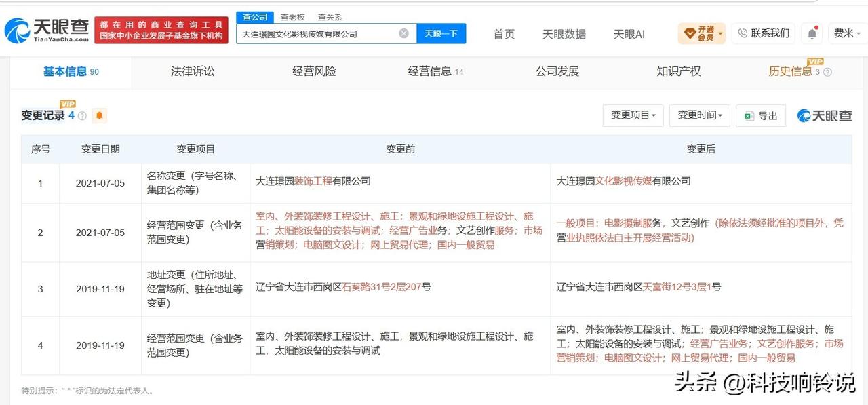
Task: Click the row 2 after-change text 电影摄制服务
Action: 633,223
